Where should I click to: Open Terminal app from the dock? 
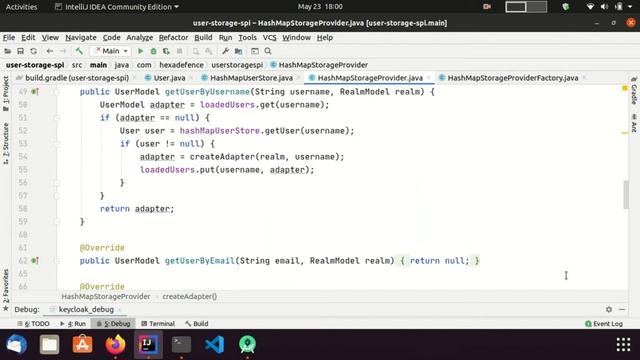(181, 344)
